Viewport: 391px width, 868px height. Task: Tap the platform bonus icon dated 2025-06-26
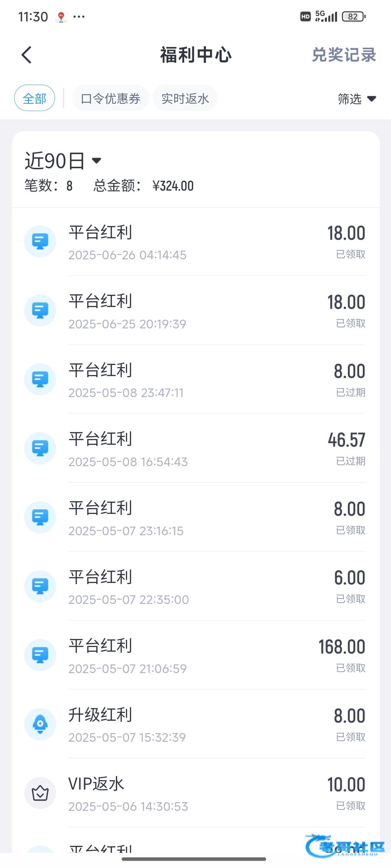pyautogui.click(x=40, y=241)
